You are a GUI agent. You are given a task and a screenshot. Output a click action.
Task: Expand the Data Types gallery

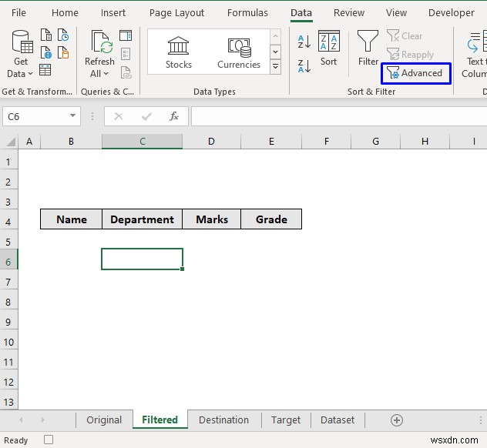click(x=276, y=67)
